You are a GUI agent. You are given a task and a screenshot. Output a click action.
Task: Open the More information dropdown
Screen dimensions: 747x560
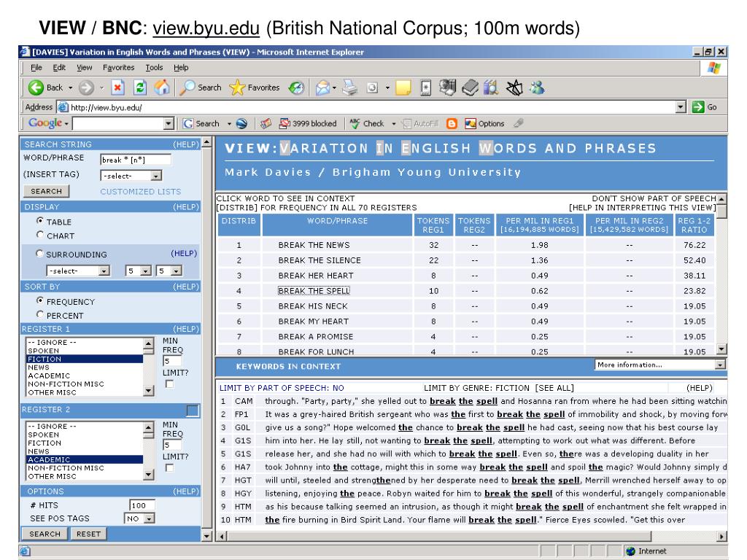coord(659,365)
